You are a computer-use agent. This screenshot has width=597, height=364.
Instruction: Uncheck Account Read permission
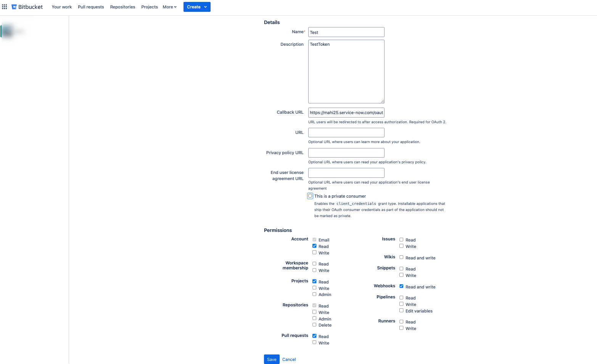pos(314,246)
